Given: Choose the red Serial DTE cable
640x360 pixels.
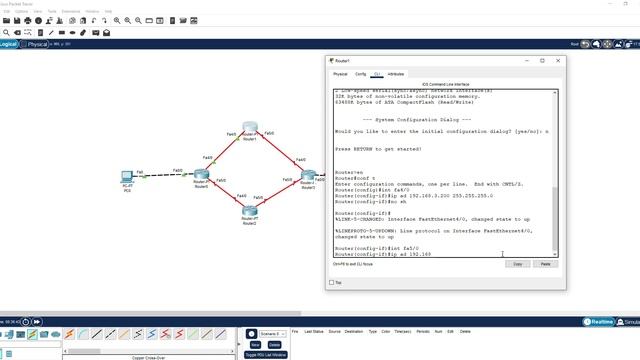Looking at the screenshot, I should point(179,334).
